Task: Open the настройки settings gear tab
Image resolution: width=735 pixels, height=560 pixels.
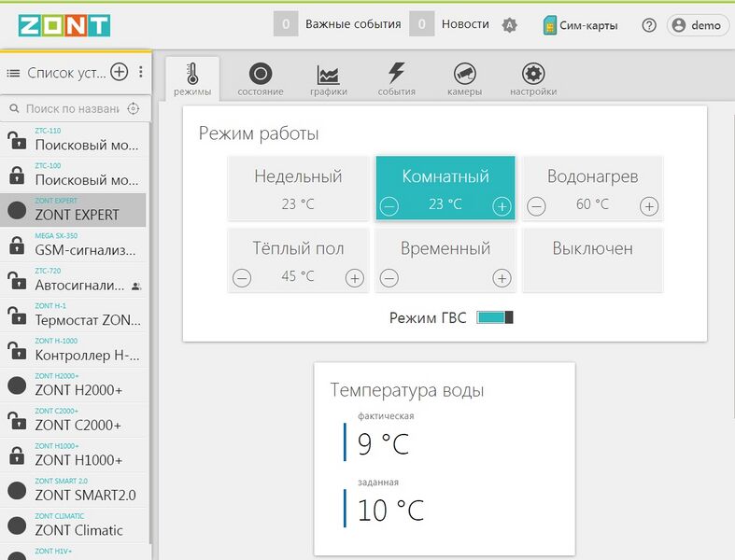Action: [x=533, y=79]
